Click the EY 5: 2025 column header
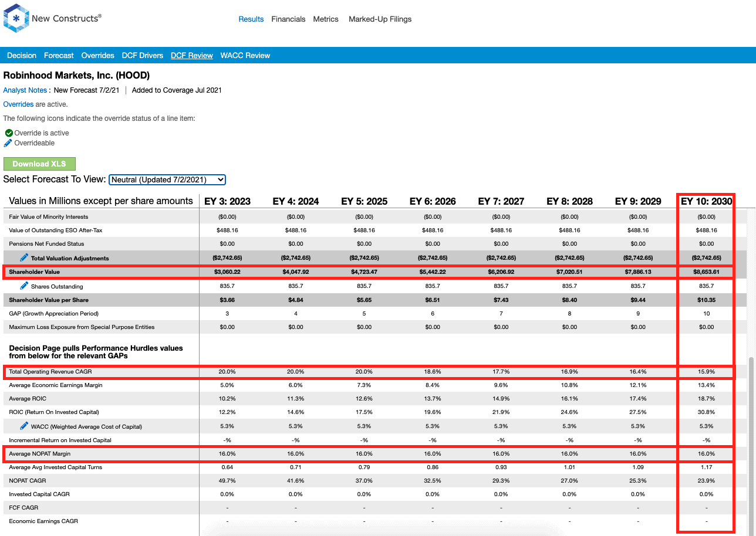 (x=365, y=201)
